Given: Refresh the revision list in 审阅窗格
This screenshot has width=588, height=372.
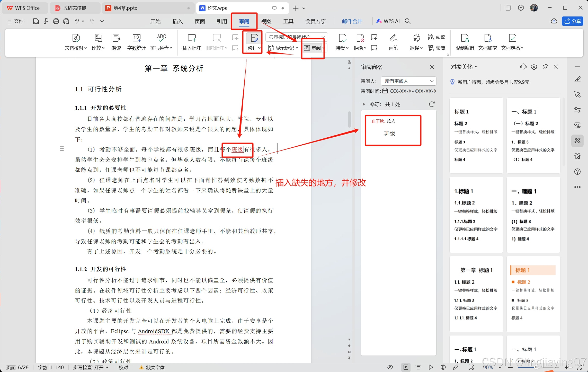Looking at the screenshot, I should pos(432,104).
